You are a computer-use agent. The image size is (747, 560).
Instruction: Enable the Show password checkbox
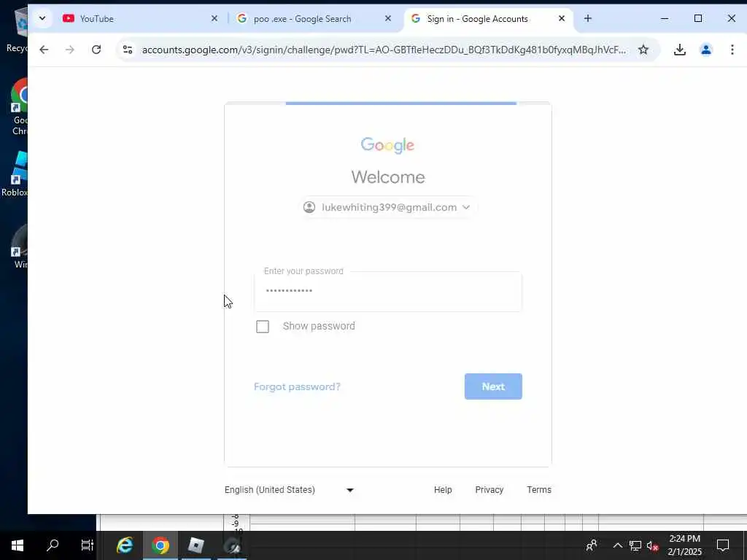coord(263,327)
